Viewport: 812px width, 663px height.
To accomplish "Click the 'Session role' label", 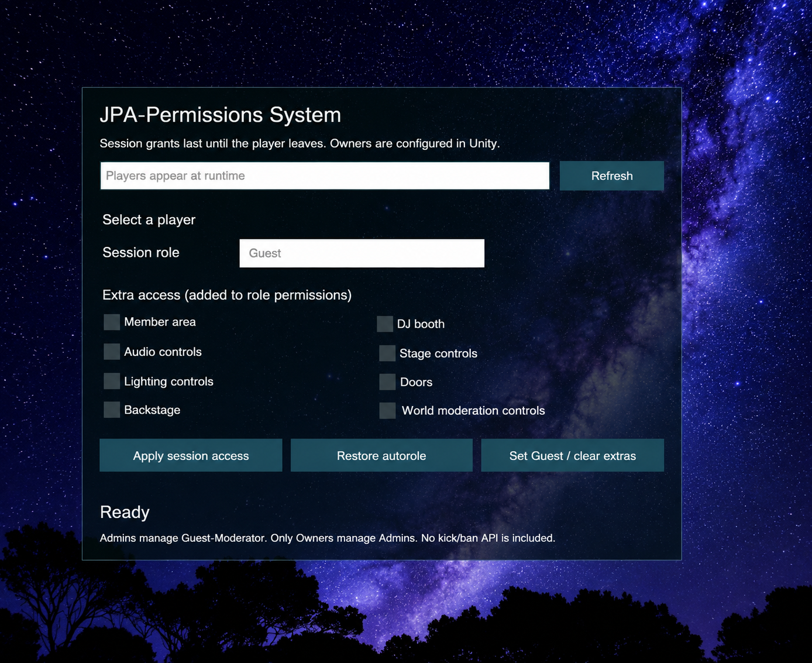I will (x=141, y=252).
